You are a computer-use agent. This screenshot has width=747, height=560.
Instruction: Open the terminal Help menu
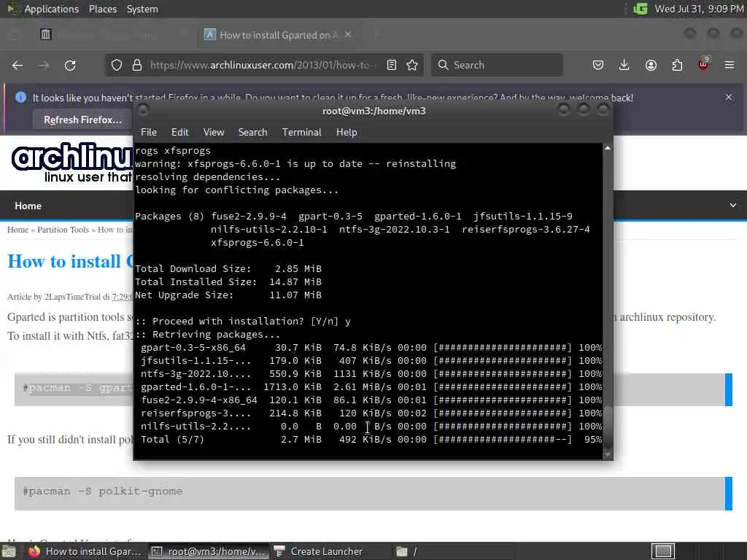coord(347,133)
